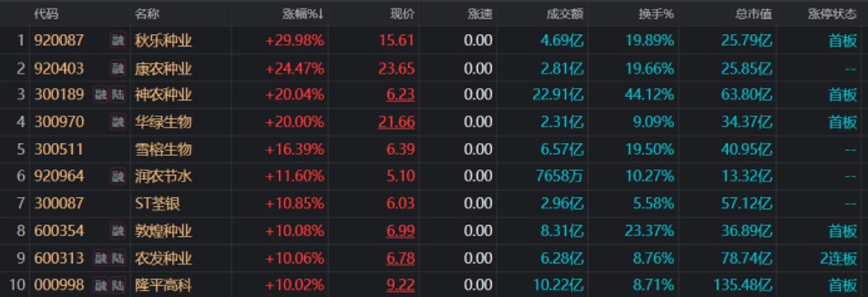
Task: Click the price 23.65
Action: coord(396,68)
